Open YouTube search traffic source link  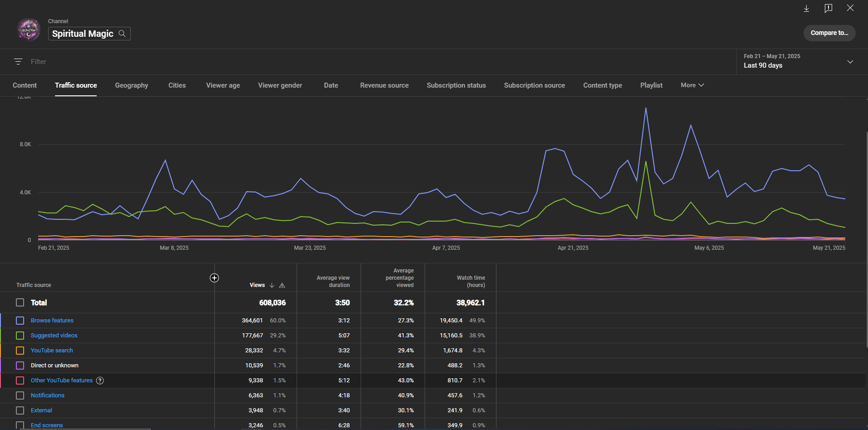coord(52,351)
